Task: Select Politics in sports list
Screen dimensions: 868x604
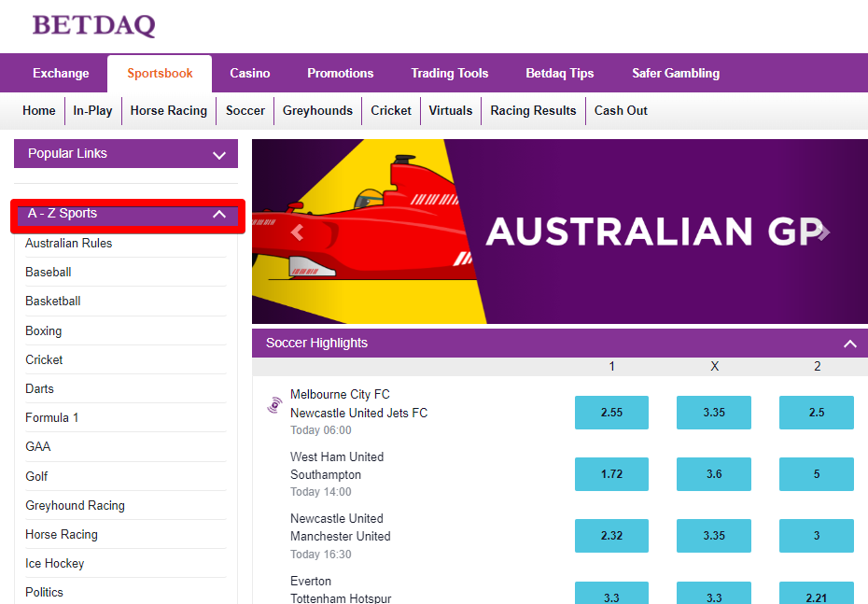Action: [126, 592]
